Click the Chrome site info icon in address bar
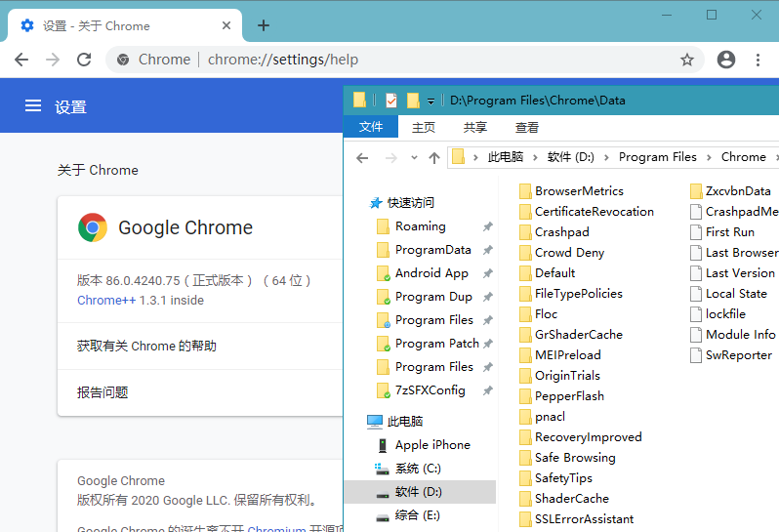 [123, 61]
